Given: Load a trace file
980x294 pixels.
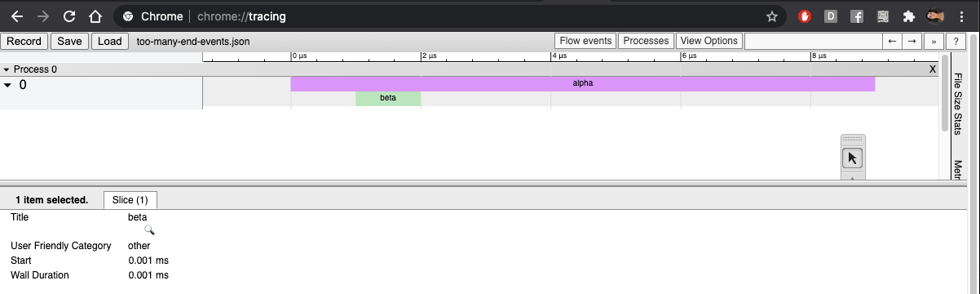Looking at the screenshot, I should pos(110,41).
